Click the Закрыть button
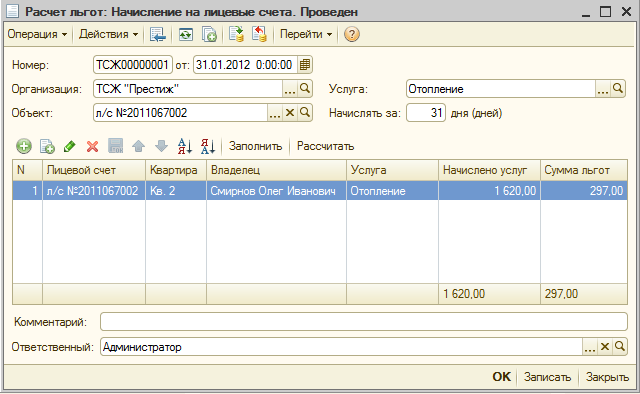The width and height of the screenshot is (640, 394). click(x=607, y=377)
